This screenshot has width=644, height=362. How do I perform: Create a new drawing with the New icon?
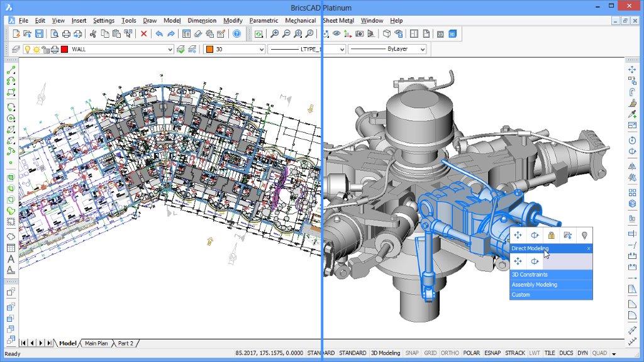coord(16,34)
